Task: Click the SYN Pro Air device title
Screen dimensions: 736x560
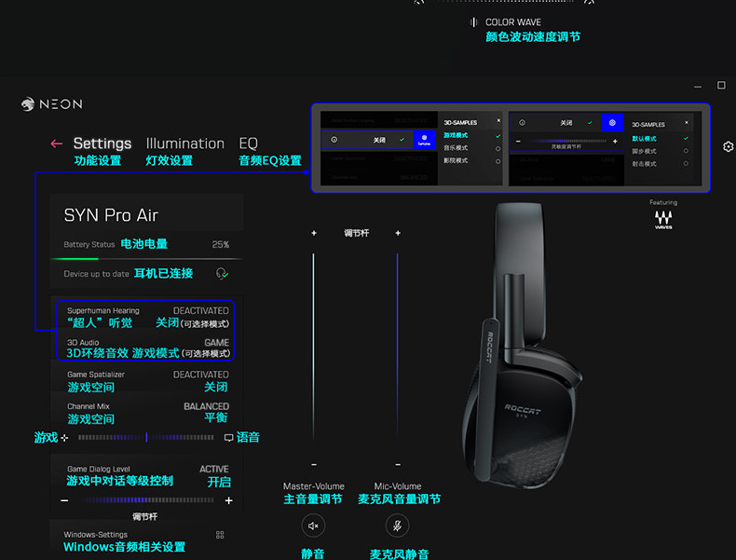Action: (x=111, y=215)
